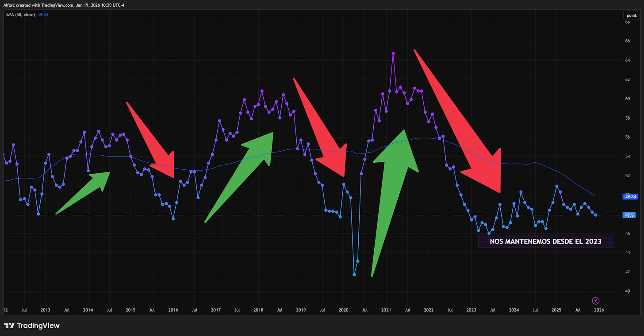
Task: Click the 52 level on price axis
Action: pyautogui.click(x=627, y=176)
